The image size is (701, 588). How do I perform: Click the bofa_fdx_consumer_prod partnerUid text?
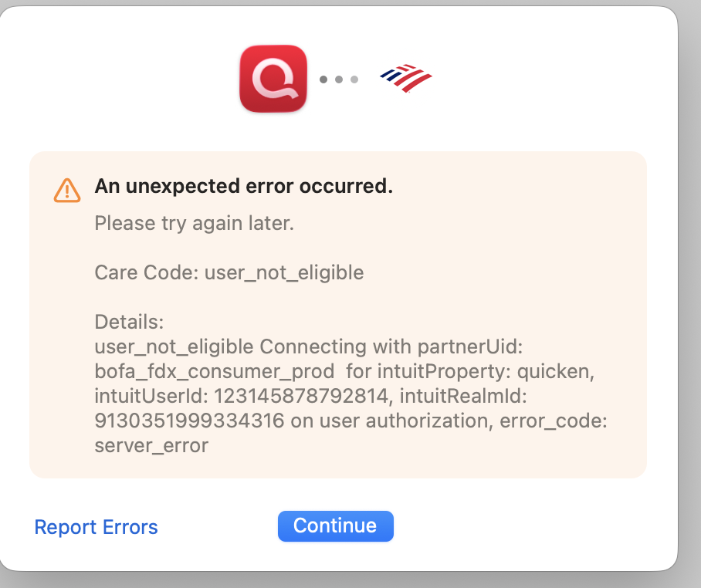tap(214, 371)
